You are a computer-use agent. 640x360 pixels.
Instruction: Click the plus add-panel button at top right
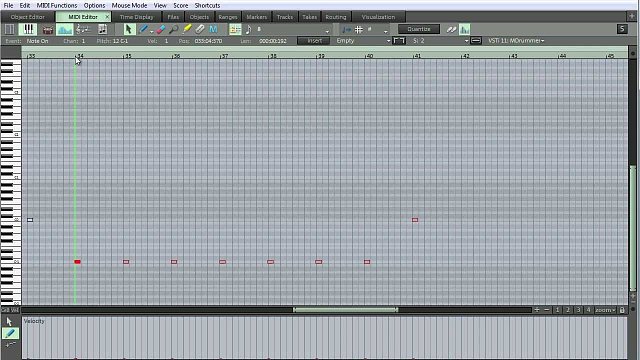(632, 16)
